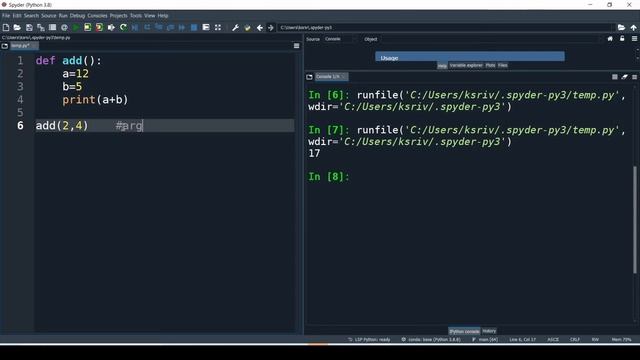640x360 pixels.
Task: Open the Help pane options menu
Action: [634, 39]
